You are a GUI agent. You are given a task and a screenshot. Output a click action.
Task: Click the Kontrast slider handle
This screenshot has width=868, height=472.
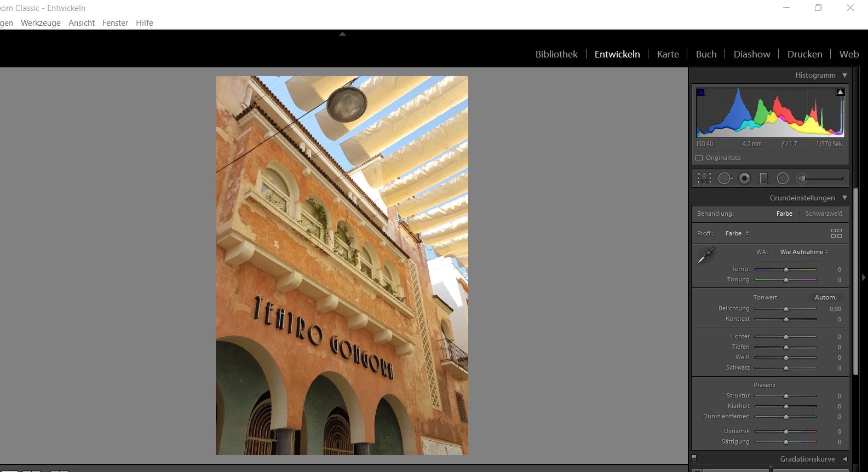pyautogui.click(x=786, y=319)
